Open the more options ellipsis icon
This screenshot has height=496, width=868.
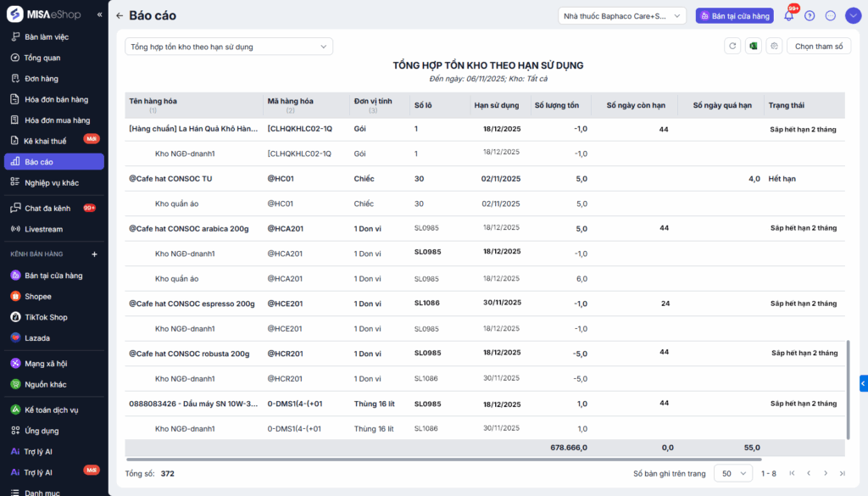coord(830,16)
